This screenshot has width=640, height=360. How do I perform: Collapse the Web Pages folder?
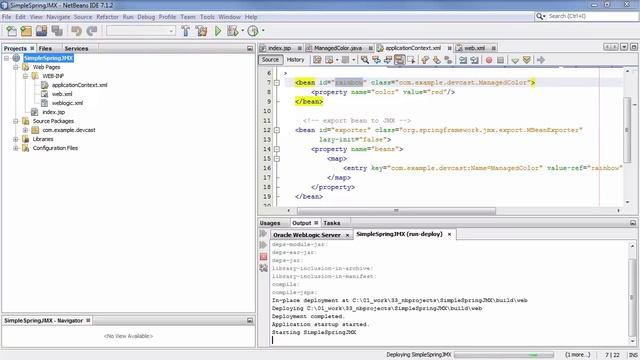[16, 67]
